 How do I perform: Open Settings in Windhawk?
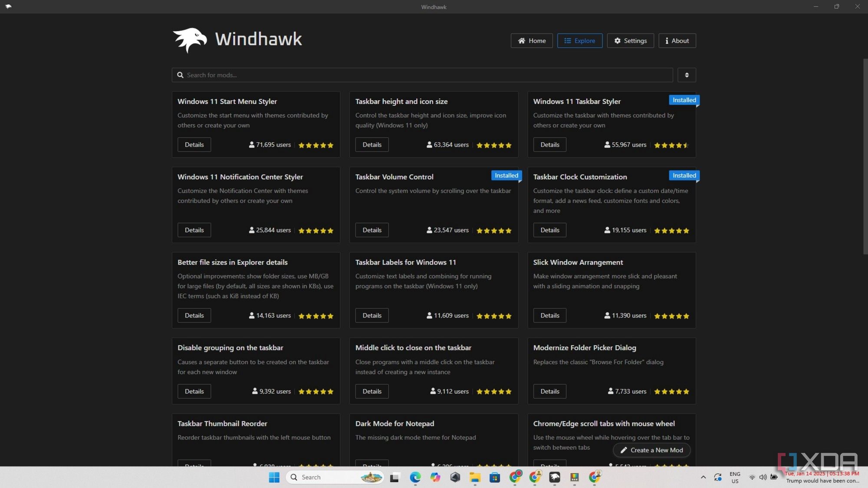tap(630, 40)
